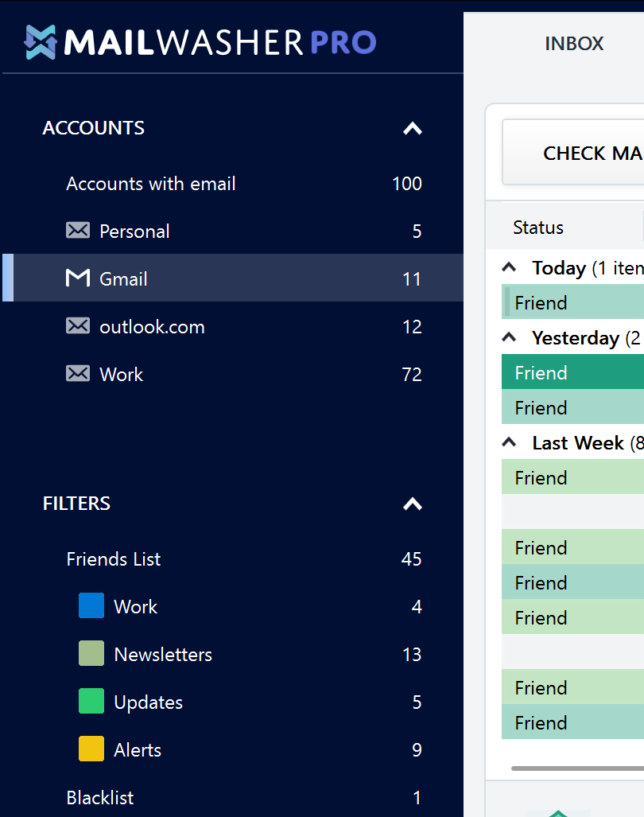Click the Gmail count 11

pyautogui.click(x=411, y=279)
